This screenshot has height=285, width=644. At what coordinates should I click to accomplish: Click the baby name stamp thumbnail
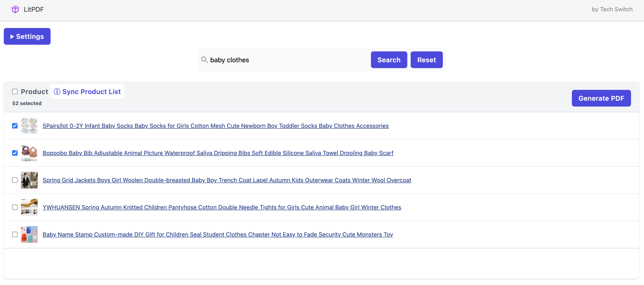coord(29,234)
